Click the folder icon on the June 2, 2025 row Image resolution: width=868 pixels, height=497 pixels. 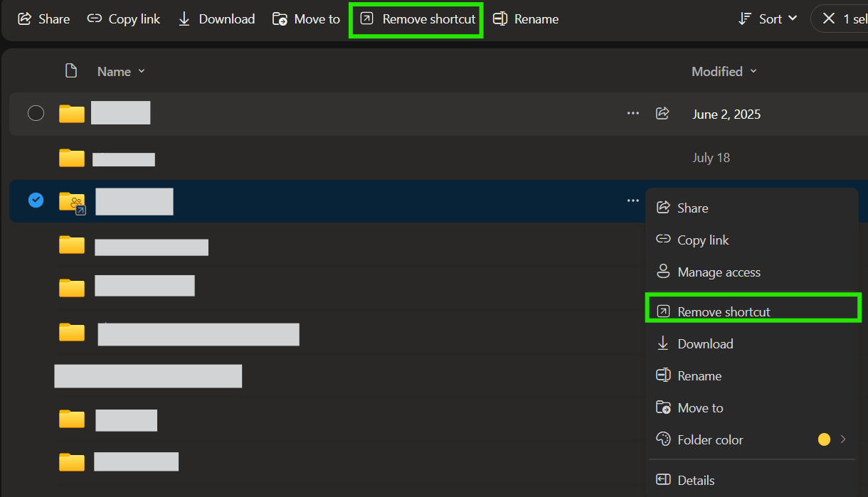[x=72, y=114]
